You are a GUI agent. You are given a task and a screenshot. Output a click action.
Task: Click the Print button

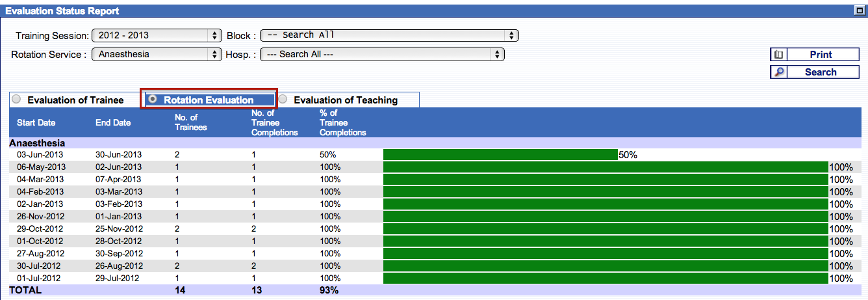coord(821,55)
